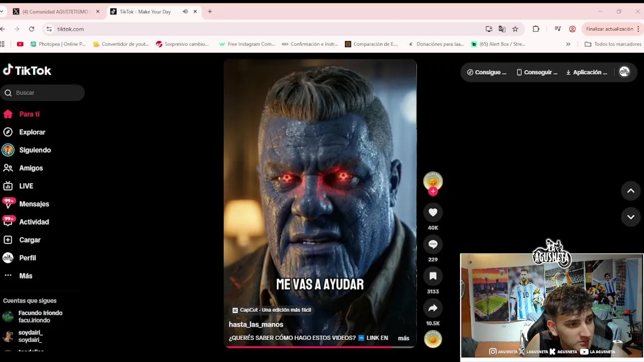Go forward in browser history

click(x=17, y=29)
